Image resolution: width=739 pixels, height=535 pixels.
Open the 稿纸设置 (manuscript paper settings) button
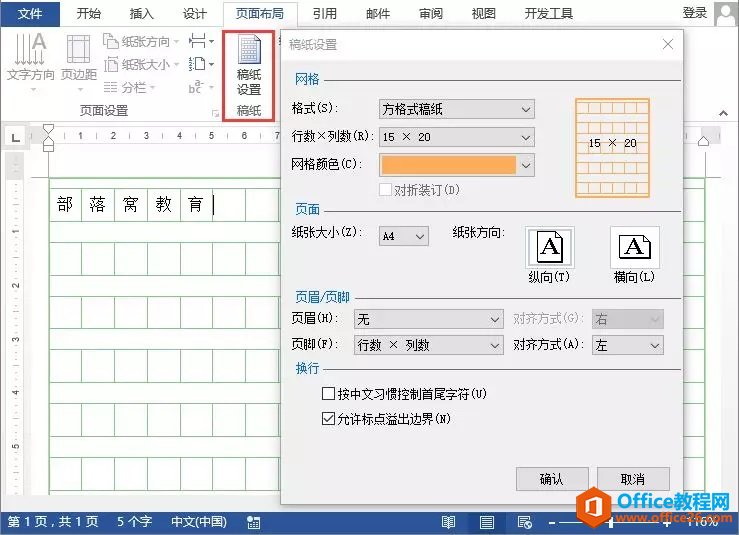248,67
